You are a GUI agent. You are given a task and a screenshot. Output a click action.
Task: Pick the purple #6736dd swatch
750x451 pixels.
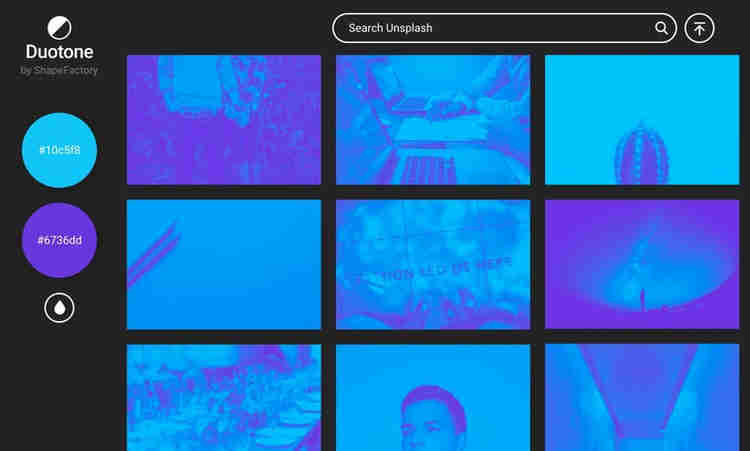coord(59,240)
